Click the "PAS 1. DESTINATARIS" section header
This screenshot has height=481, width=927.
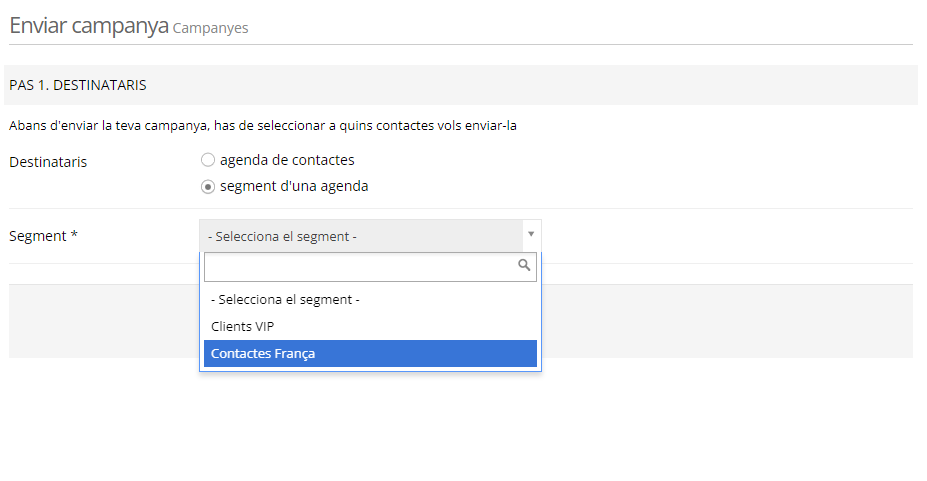(x=78, y=85)
